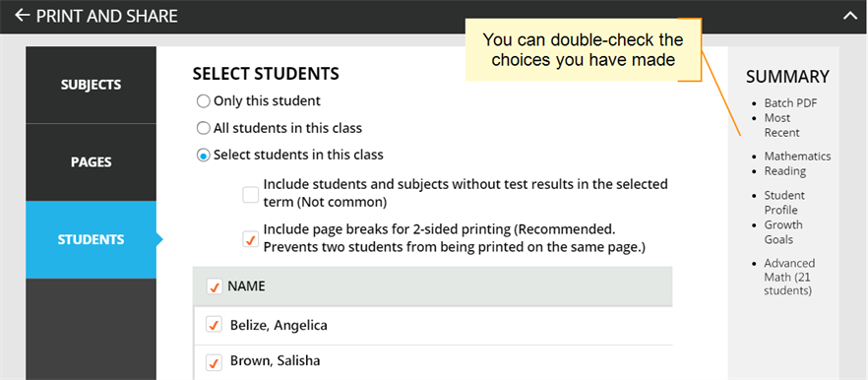The height and width of the screenshot is (380, 868).
Task: Click the Print and Share header title
Action: point(107,16)
